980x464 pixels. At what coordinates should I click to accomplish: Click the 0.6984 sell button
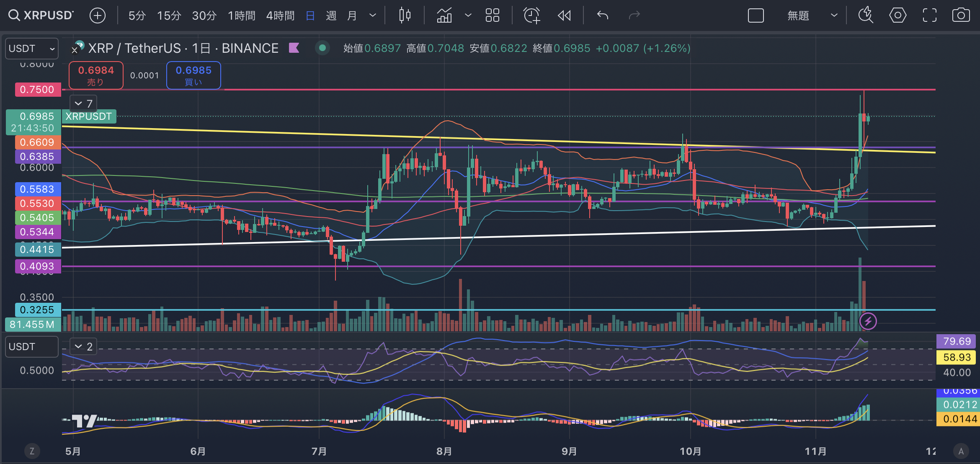click(x=96, y=75)
